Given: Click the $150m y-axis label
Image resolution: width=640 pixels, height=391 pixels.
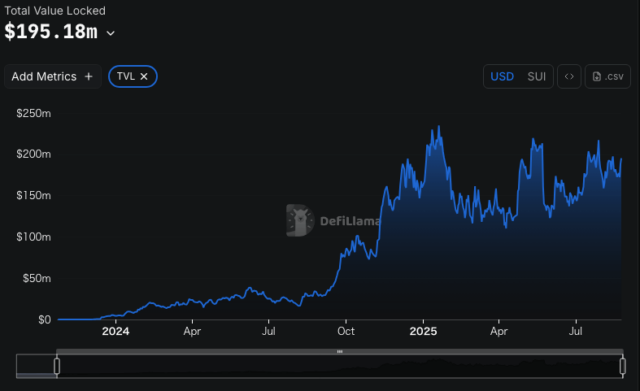Looking at the screenshot, I should pos(33,195).
